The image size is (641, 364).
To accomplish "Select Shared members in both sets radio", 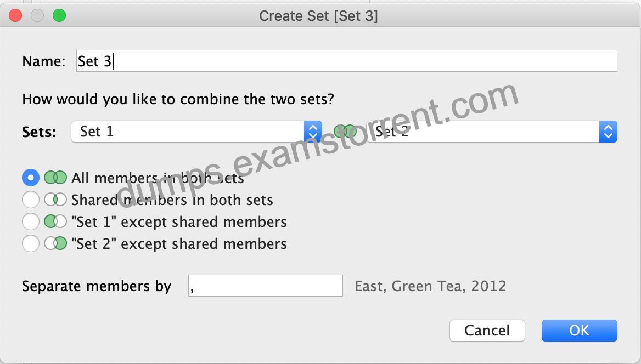I will coord(31,200).
